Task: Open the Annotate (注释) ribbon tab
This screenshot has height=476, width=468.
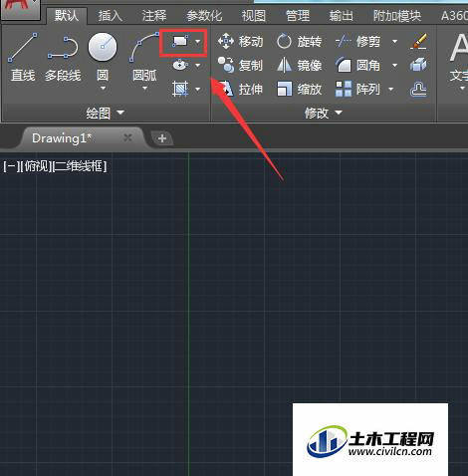Action: coord(154,16)
